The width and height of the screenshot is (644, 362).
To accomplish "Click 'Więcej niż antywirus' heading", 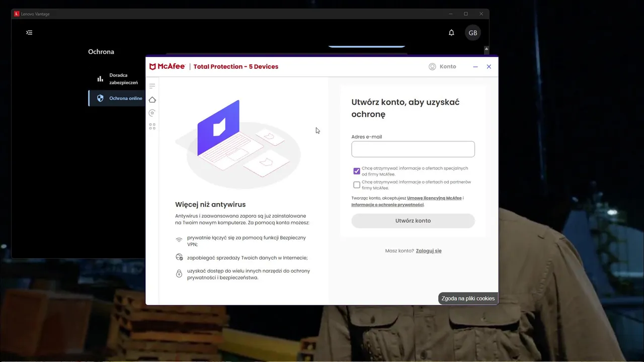I will click(210, 205).
